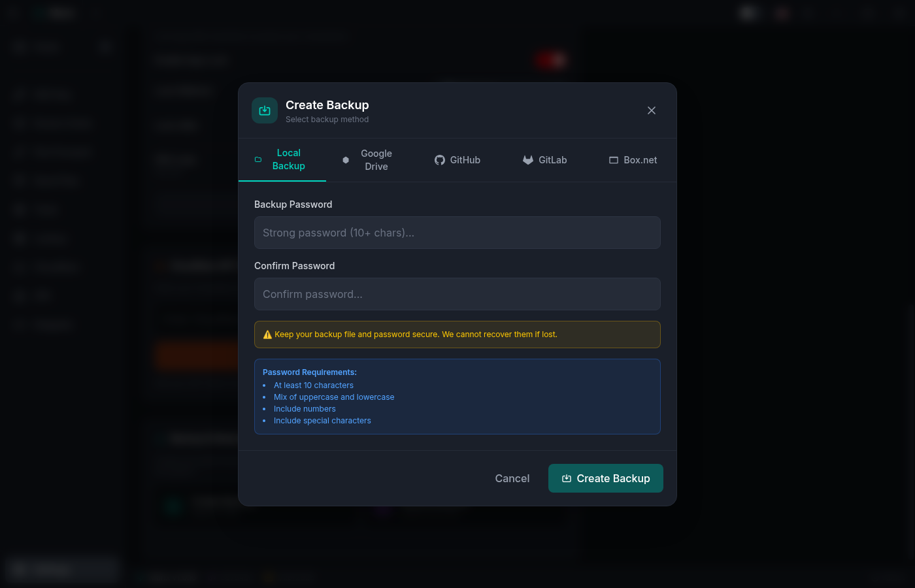
Task: Click the 'At least 10 characters' requirement
Action: [x=314, y=385]
